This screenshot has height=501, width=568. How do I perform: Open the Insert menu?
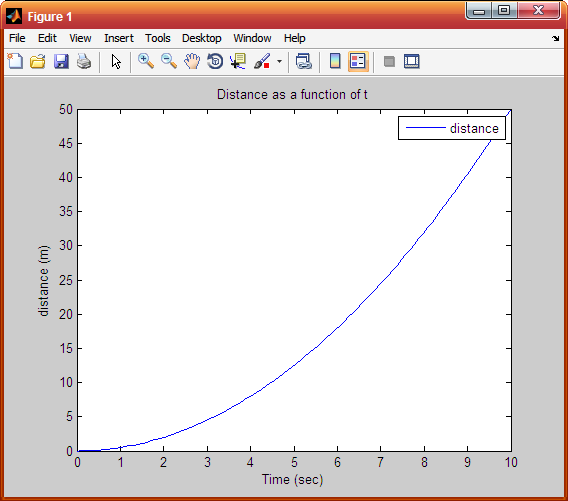119,38
